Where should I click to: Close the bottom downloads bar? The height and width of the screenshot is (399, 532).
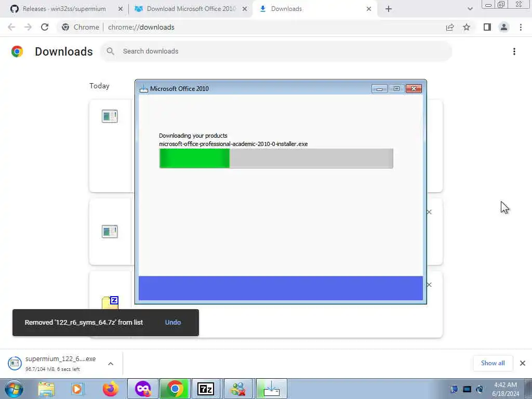click(x=523, y=363)
